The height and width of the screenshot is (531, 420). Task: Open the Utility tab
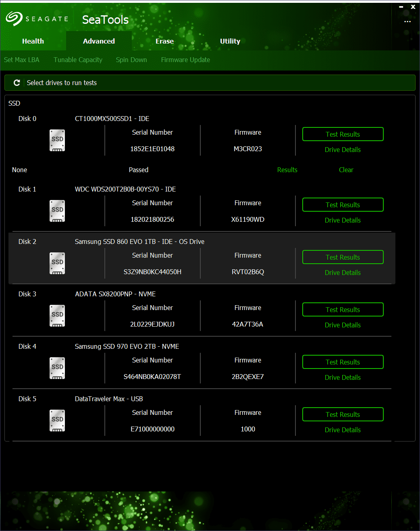pyautogui.click(x=230, y=41)
